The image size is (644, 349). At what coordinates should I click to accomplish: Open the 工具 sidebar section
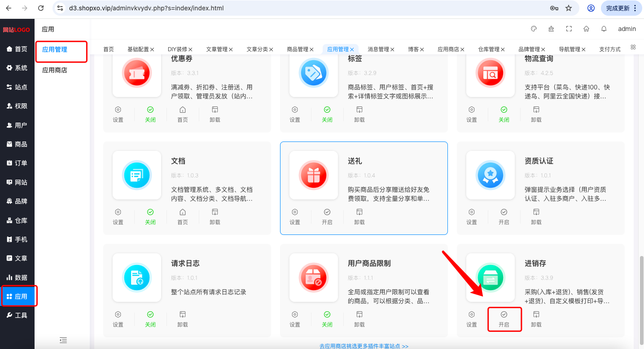pyautogui.click(x=17, y=315)
